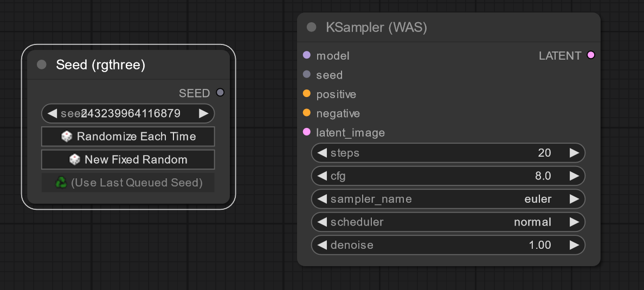Click the LATENT output connector dot
The width and height of the screenshot is (644, 290).
click(x=590, y=55)
